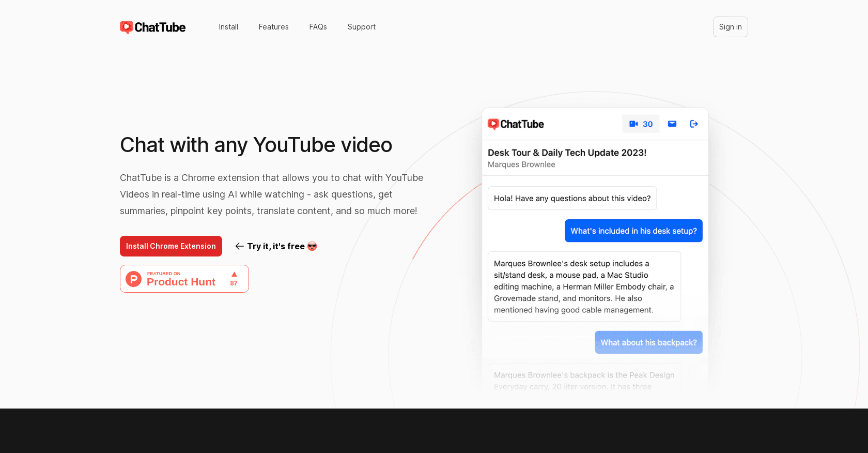Click the ChatTube logo in the header
This screenshot has width=868, height=453.
[152, 27]
